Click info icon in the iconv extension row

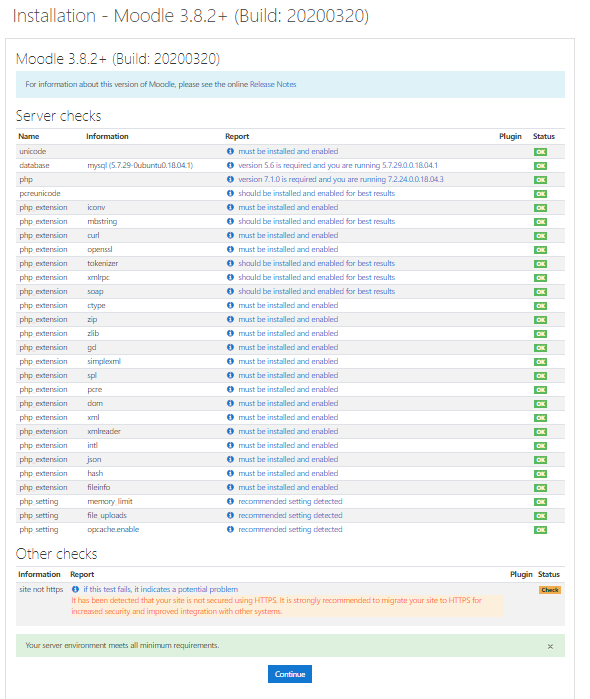[230, 207]
